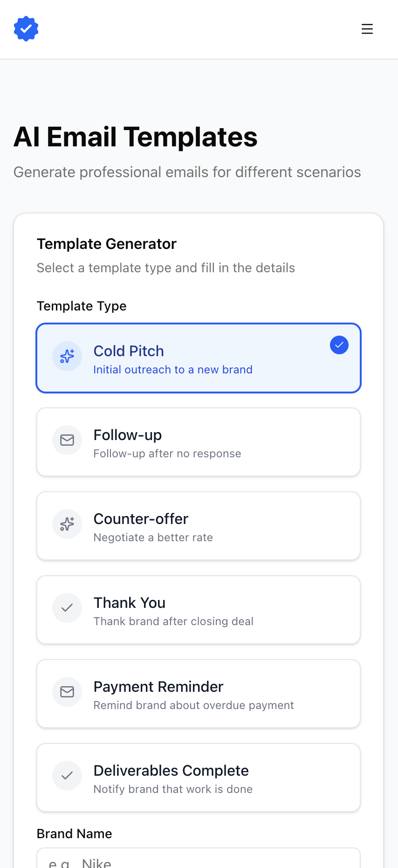This screenshot has width=398, height=868.
Task: Select the Thank You template type
Action: 199,609
